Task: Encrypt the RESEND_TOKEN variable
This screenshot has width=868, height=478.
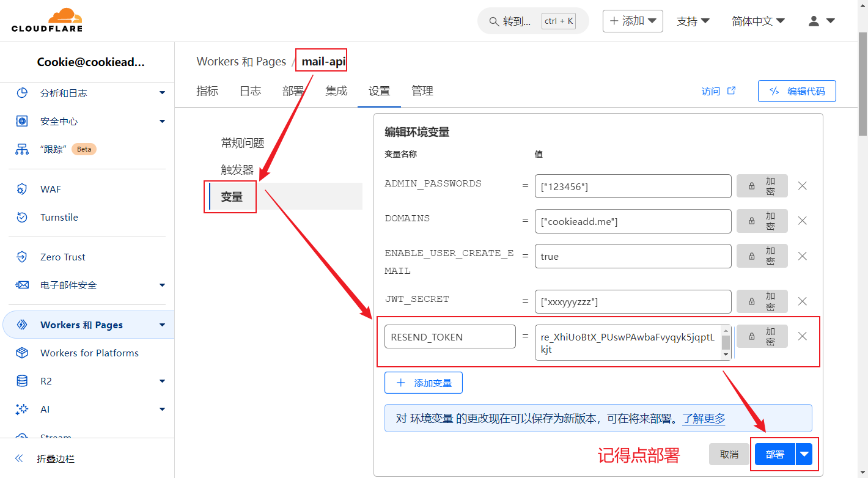Action: [762, 336]
